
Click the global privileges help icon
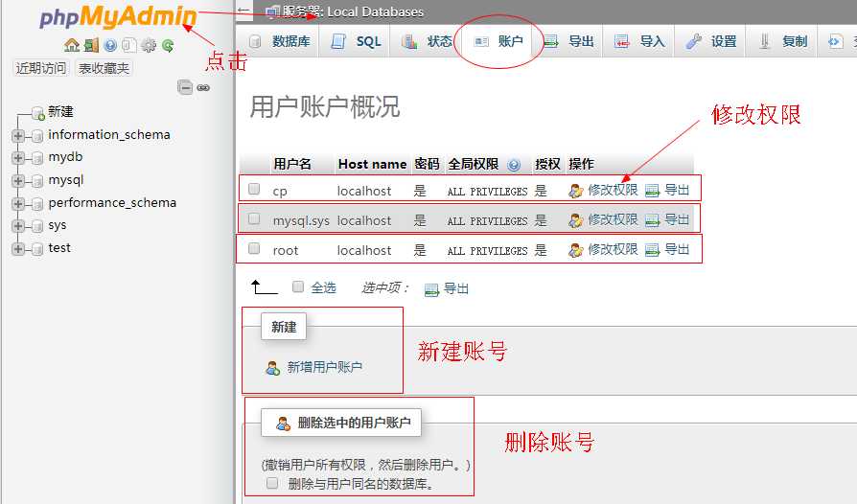coord(513,165)
